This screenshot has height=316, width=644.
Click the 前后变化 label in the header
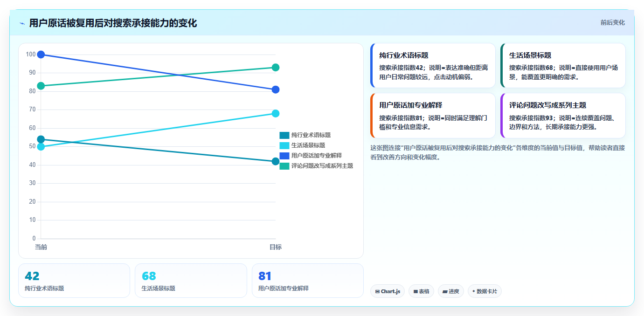pyautogui.click(x=612, y=22)
